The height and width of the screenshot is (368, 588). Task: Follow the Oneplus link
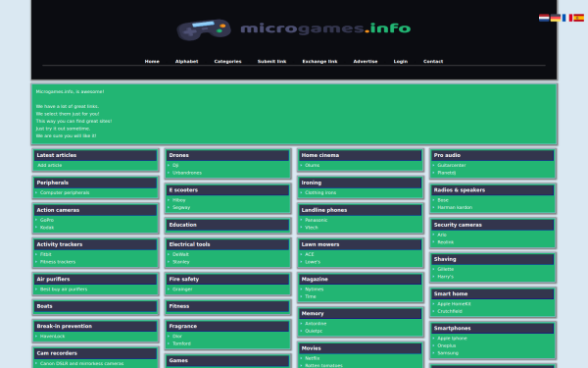447,345
